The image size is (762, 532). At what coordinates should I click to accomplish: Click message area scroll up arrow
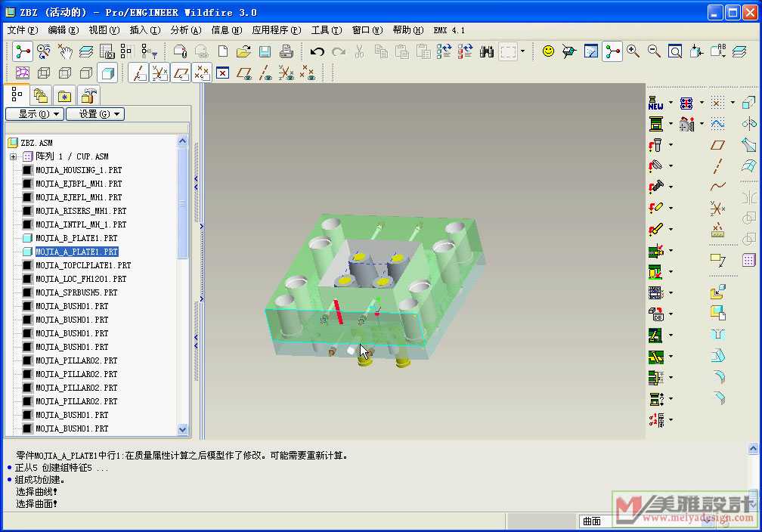point(753,448)
